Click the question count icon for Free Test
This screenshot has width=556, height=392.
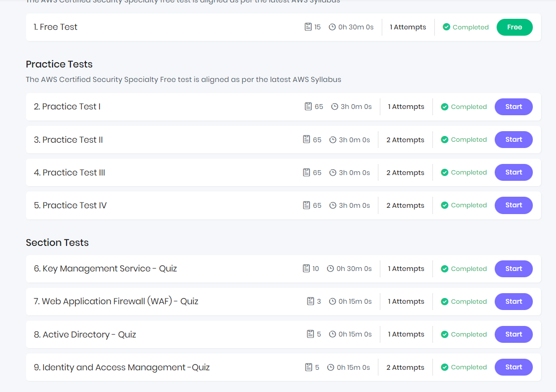[x=308, y=27]
